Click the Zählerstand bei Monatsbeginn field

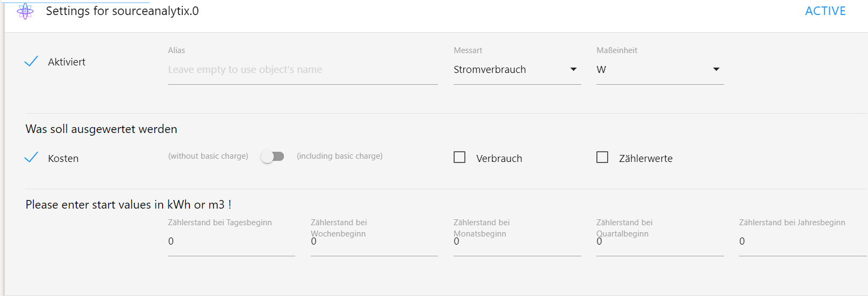(517, 241)
